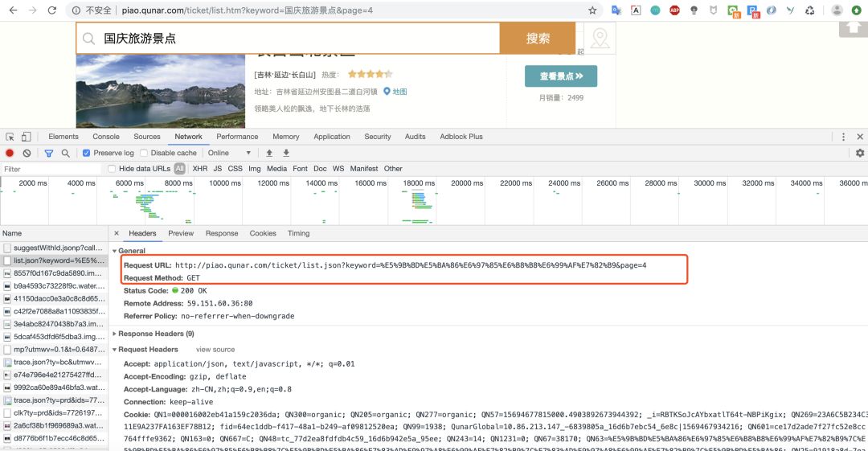
Task: Activate the inspect element picker icon
Action: 10,137
